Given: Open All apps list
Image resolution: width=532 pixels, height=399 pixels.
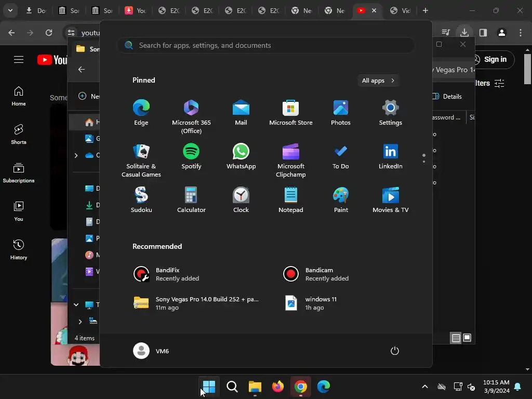Looking at the screenshot, I should pos(378,81).
